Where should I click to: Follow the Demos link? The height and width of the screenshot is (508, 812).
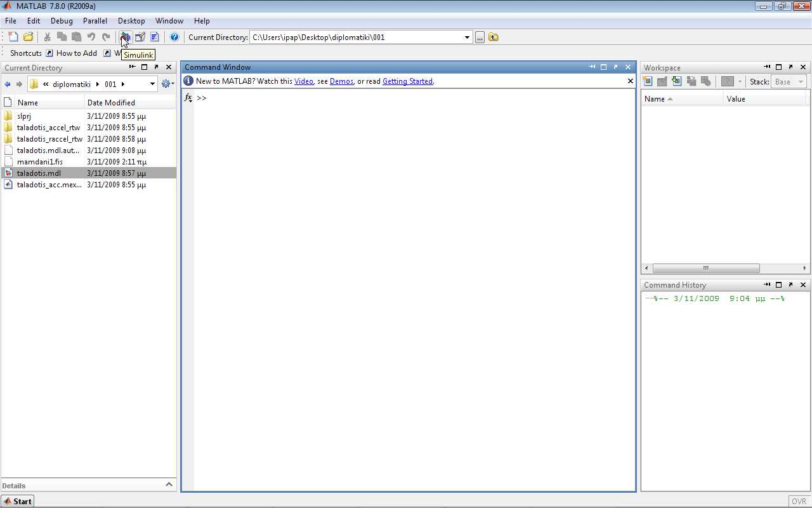(341, 81)
